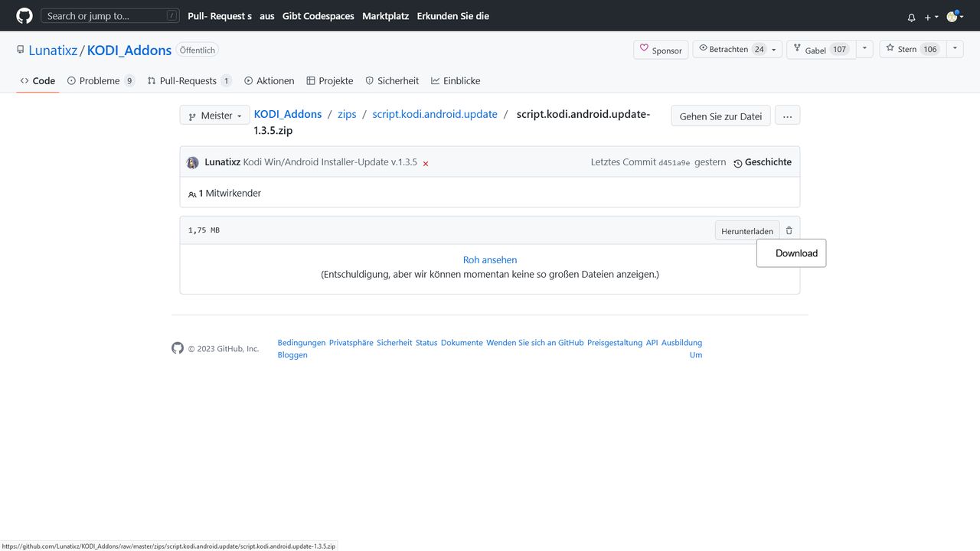Open KODI_Addons breadcrumb link
This screenshot has height=551, width=980.
(288, 114)
